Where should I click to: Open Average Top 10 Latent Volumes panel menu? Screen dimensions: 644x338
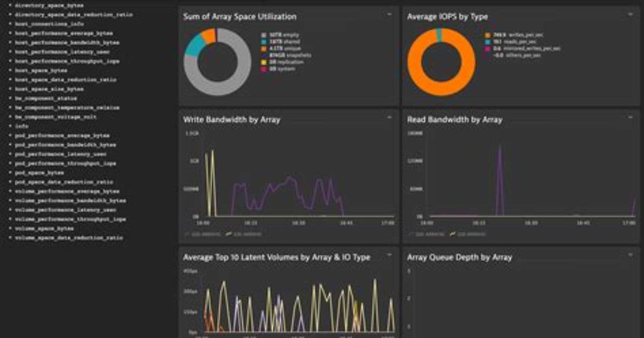(x=389, y=255)
